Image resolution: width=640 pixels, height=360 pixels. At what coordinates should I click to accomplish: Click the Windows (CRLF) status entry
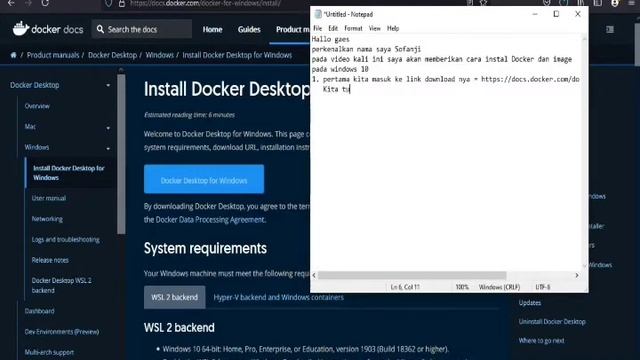[499, 287]
